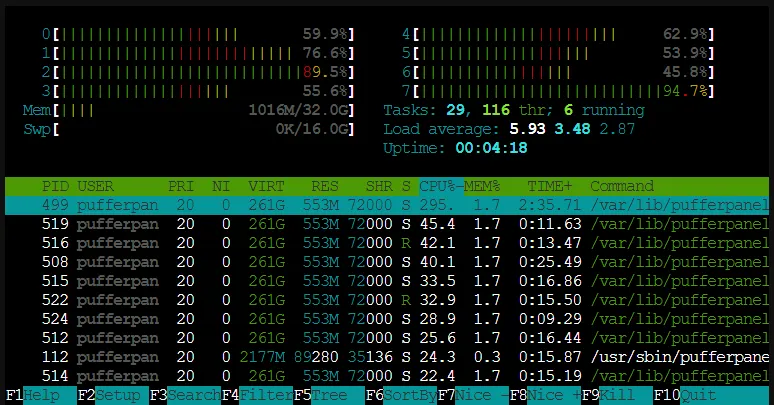
Task: Click the PID column header
Action: point(55,186)
